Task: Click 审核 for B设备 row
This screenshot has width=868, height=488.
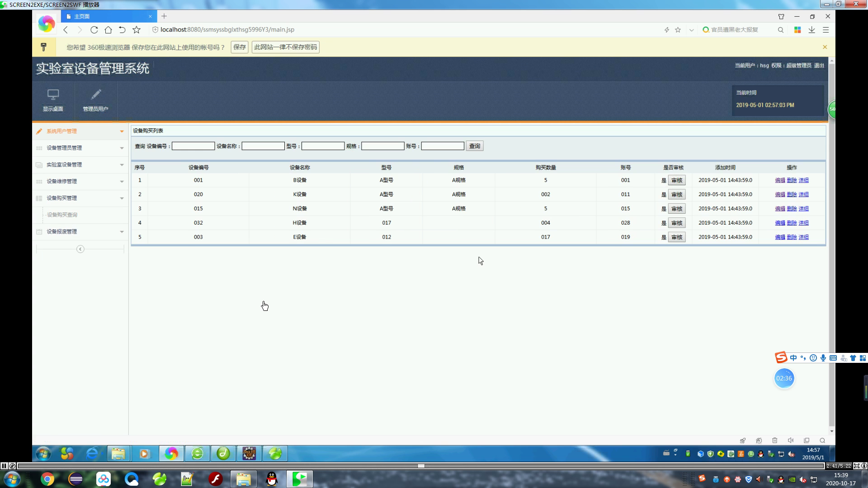Action: [x=677, y=180]
